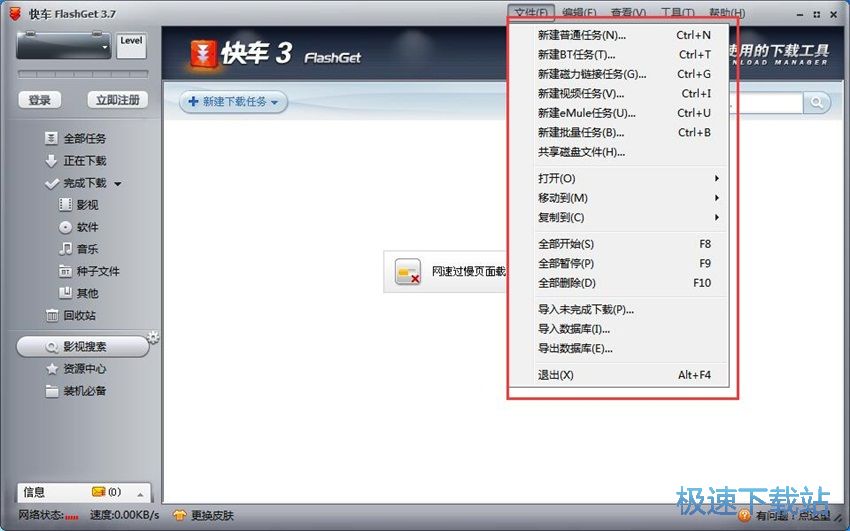
Task: Click the 资源中心 star icon
Action: coord(52,369)
